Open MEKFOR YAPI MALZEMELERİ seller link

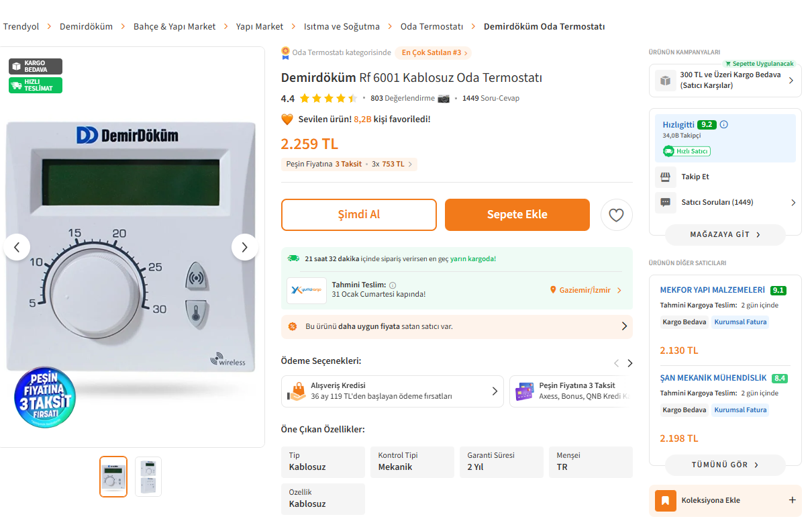pos(713,290)
